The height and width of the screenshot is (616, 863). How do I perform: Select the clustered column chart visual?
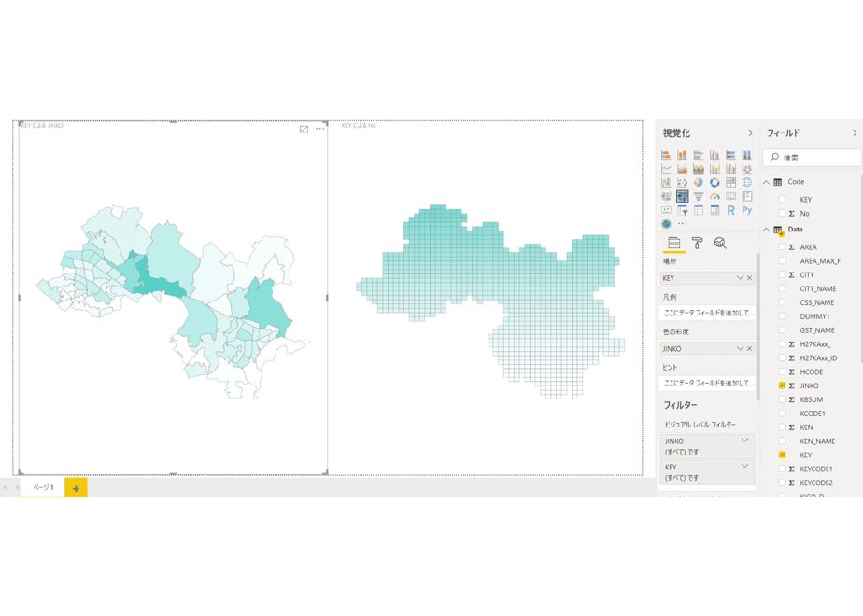click(x=714, y=155)
